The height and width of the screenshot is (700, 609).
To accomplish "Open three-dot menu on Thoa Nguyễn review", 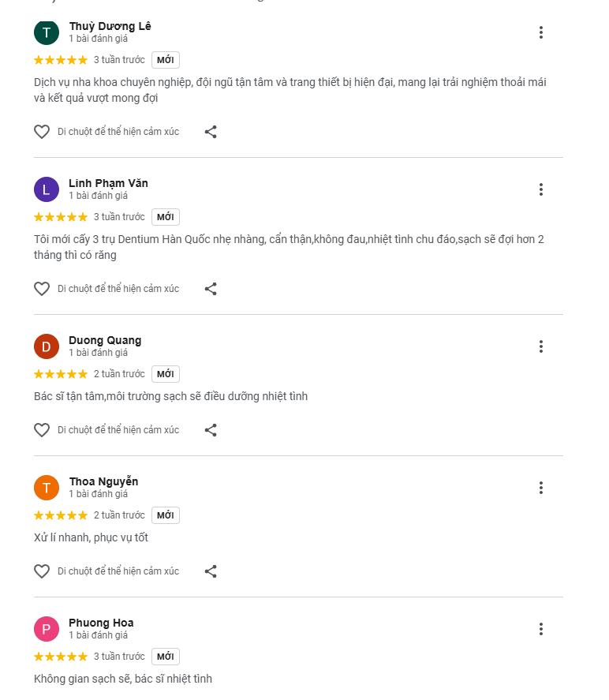I will coord(541,488).
